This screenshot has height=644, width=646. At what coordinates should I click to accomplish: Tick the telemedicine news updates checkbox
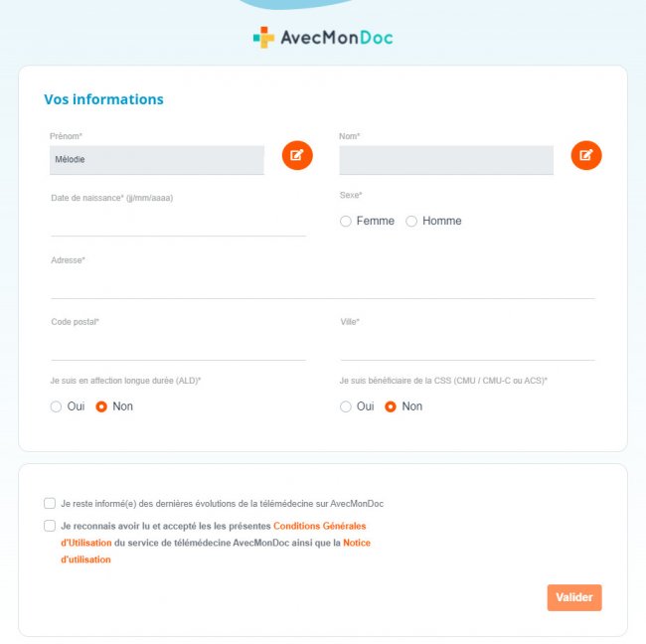point(50,504)
